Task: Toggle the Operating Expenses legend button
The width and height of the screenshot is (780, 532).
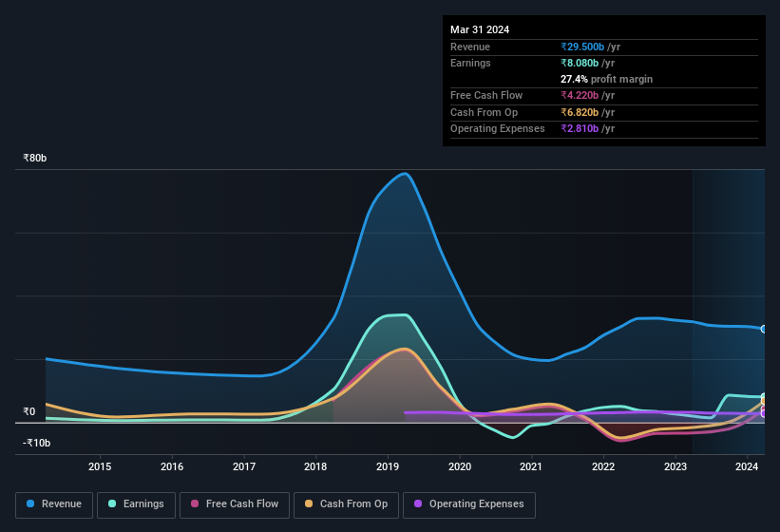Action: (469, 505)
